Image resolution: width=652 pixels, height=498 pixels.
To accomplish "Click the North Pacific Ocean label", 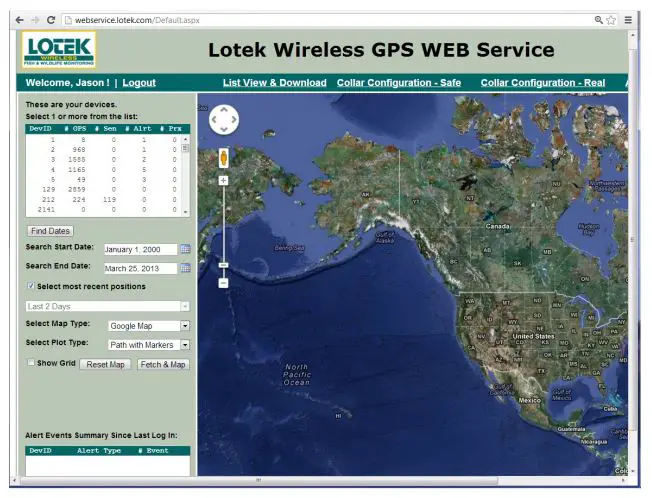I will pos(297,375).
